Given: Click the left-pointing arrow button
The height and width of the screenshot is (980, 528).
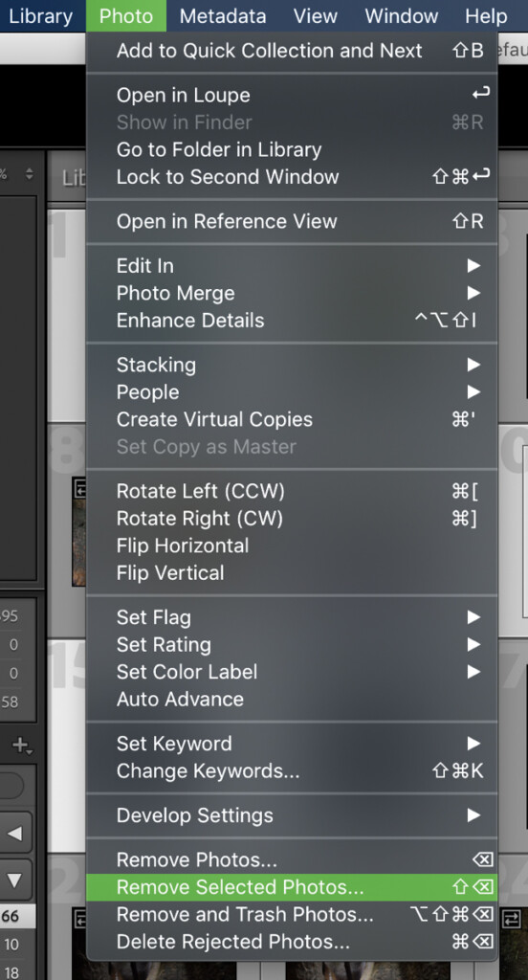Looking at the screenshot, I should 15,834.
